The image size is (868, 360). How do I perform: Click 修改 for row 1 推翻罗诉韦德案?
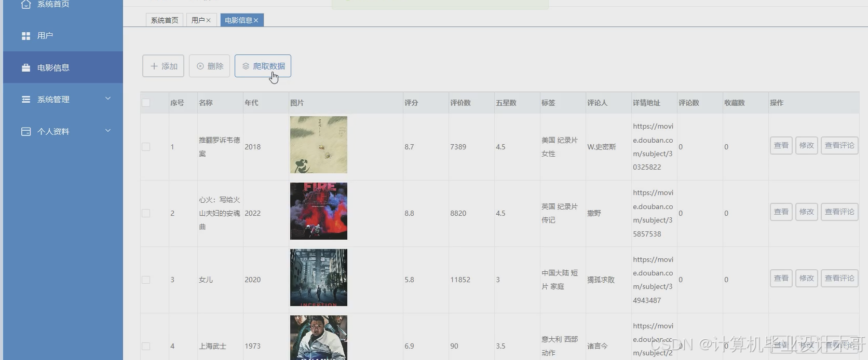806,145
